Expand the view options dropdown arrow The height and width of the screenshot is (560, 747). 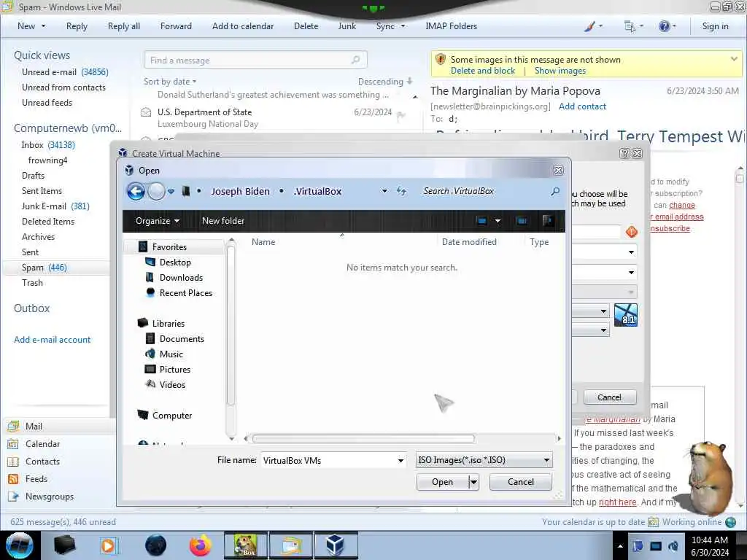498,221
